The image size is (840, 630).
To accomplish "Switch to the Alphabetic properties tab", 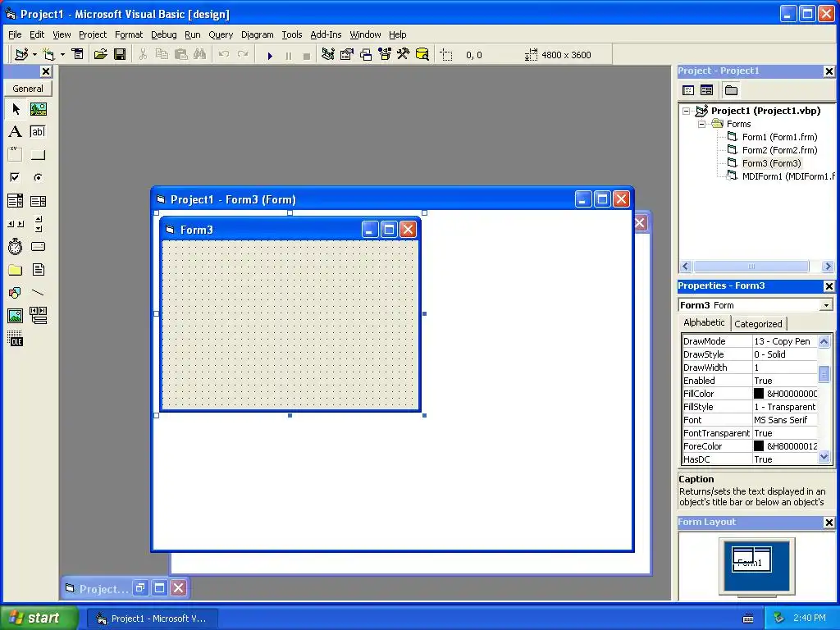I will pyautogui.click(x=704, y=322).
